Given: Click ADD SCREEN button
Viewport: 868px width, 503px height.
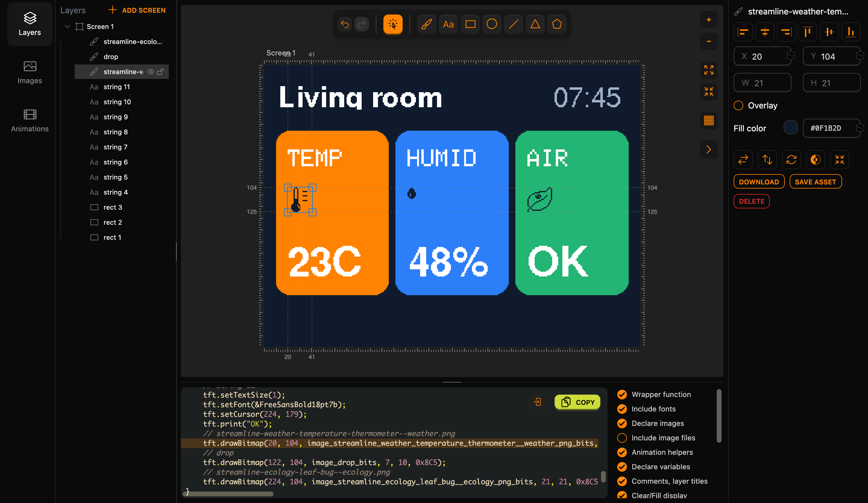Looking at the screenshot, I should click(x=137, y=10).
